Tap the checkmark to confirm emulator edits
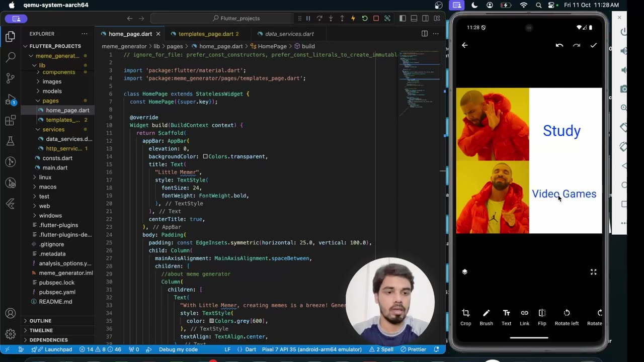644x362 pixels. [x=594, y=45]
